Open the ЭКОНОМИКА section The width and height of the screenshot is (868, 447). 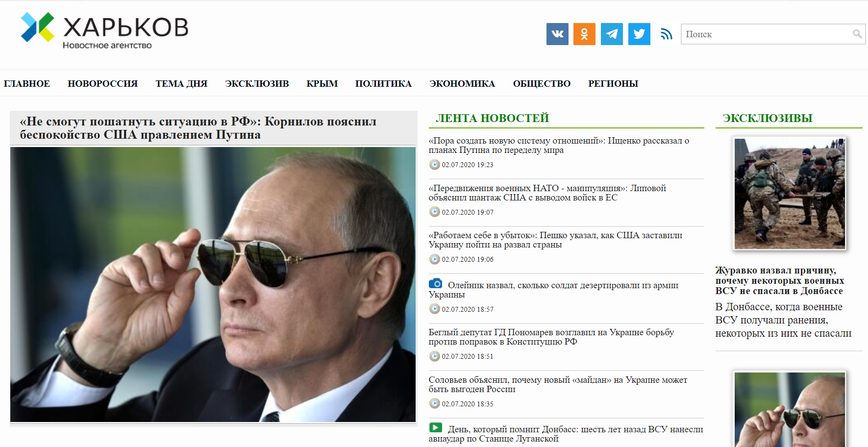coord(462,83)
